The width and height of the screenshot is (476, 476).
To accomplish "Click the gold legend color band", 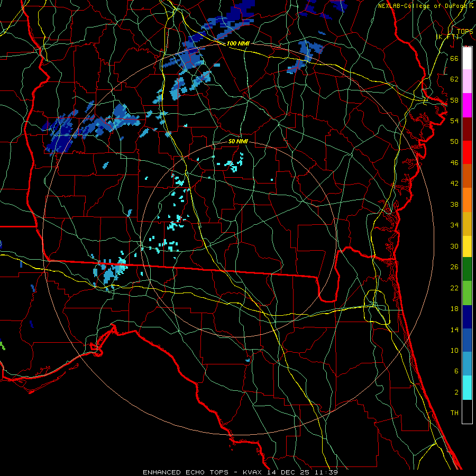I will pos(467,224).
